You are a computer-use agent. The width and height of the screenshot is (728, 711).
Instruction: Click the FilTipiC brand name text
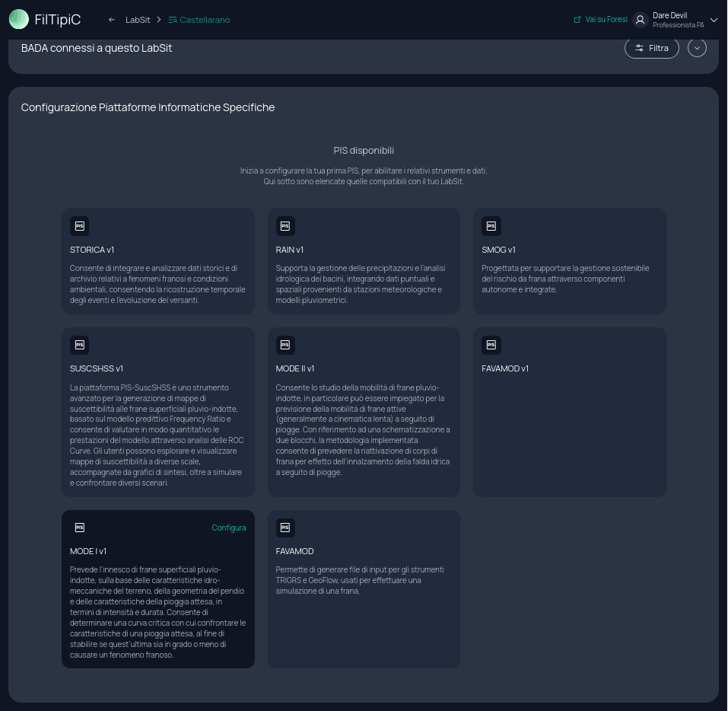coord(58,20)
